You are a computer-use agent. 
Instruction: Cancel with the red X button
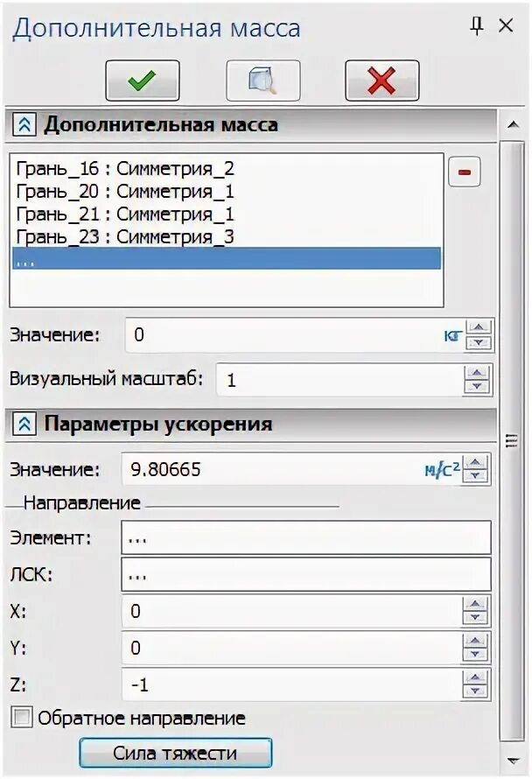click(x=382, y=81)
